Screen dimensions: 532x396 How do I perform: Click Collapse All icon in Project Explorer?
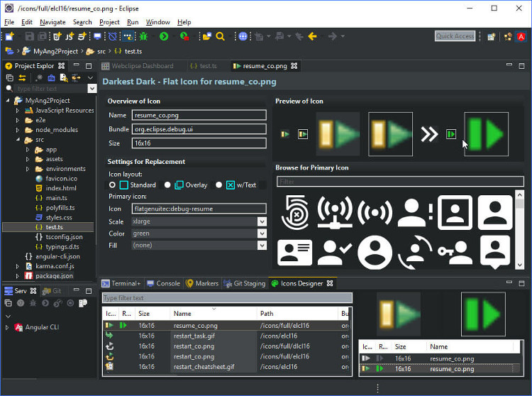click(9, 78)
